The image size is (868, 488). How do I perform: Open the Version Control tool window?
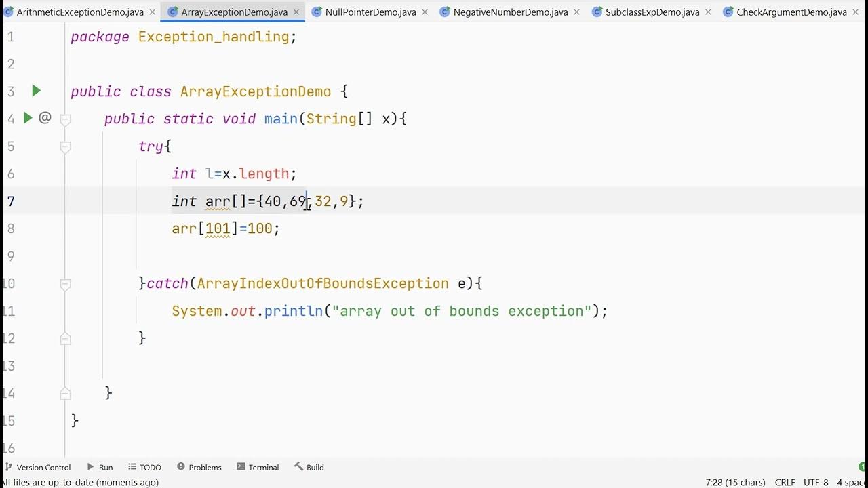[37, 467]
